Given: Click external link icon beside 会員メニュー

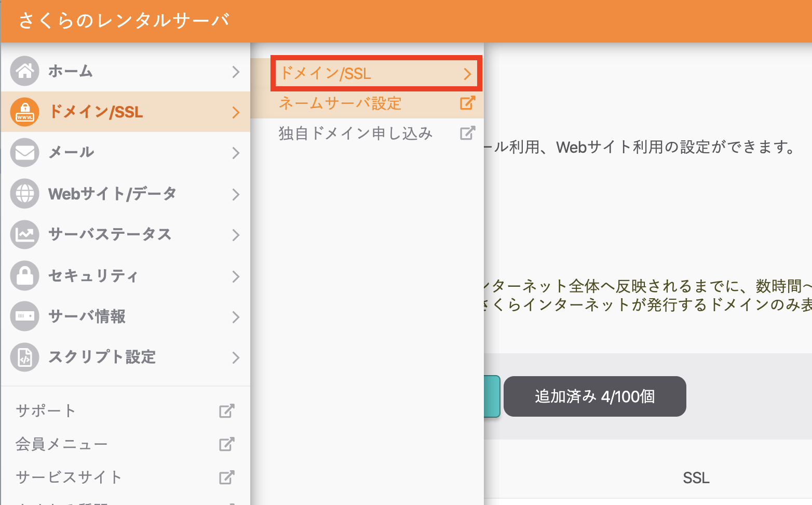Looking at the screenshot, I should click(227, 444).
